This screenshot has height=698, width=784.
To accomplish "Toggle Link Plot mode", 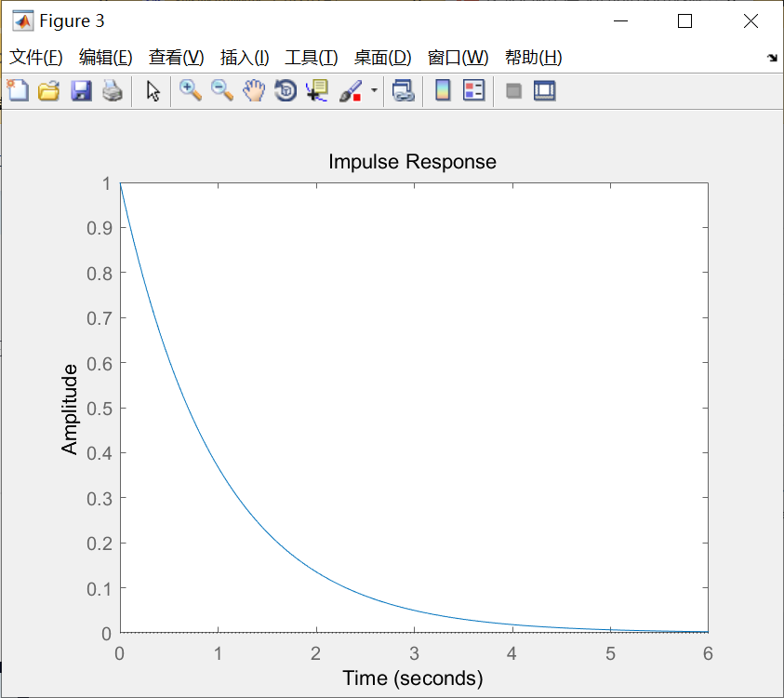I will 403,90.
